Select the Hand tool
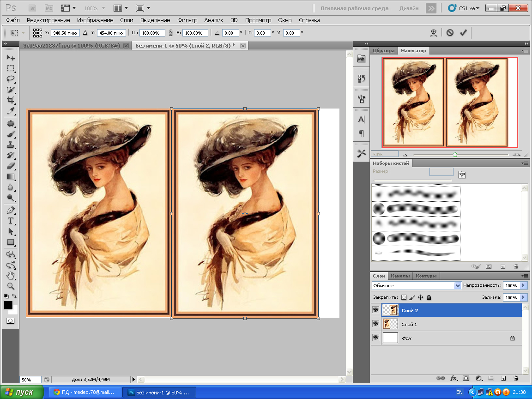532x399 pixels. pyautogui.click(x=11, y=275)
